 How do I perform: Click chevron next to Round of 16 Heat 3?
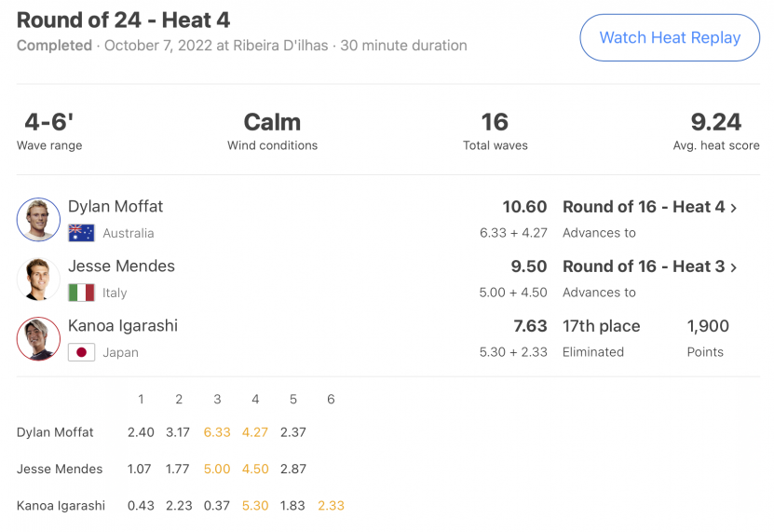(x=734, y=267)
